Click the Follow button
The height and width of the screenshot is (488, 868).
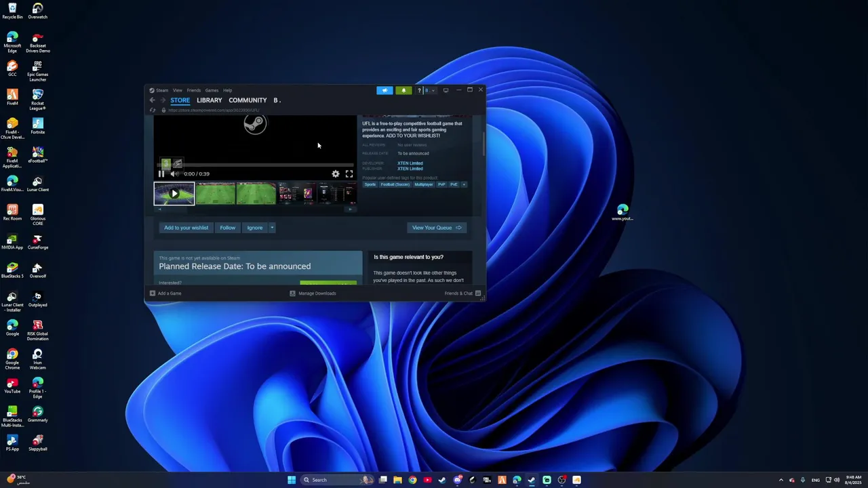(228, 228)
